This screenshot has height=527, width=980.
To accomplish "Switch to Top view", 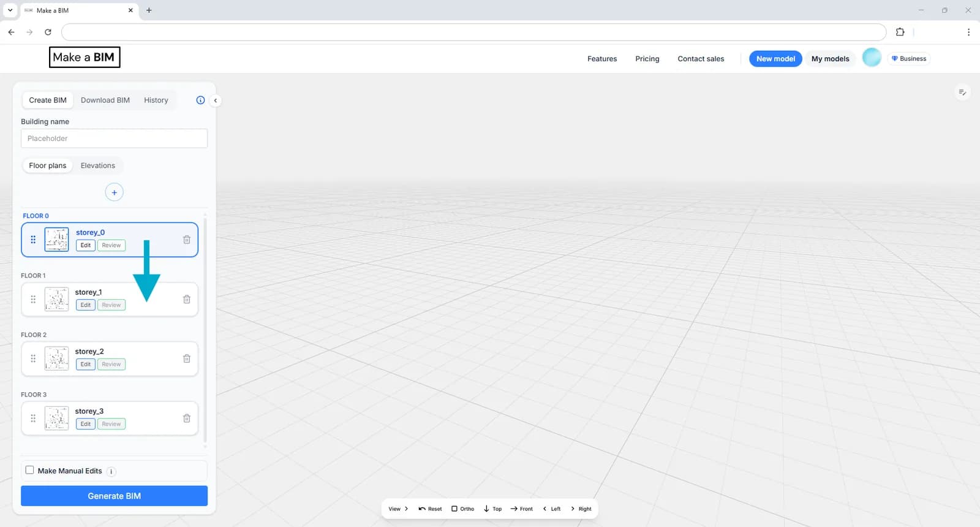I will 492,509.
